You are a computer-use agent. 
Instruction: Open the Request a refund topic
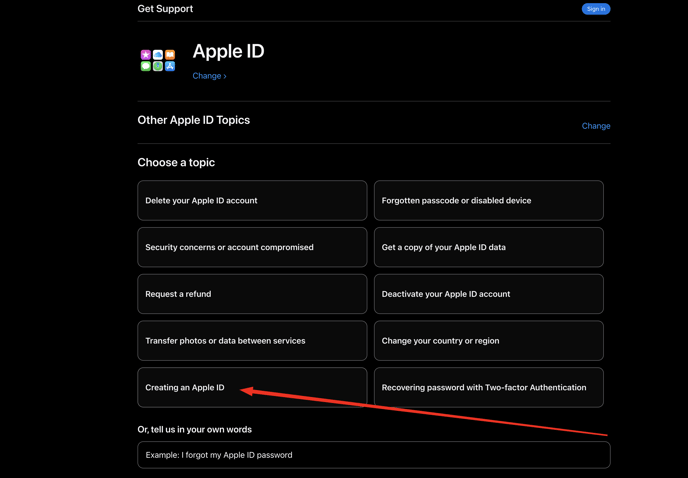(x=252, y=294)
